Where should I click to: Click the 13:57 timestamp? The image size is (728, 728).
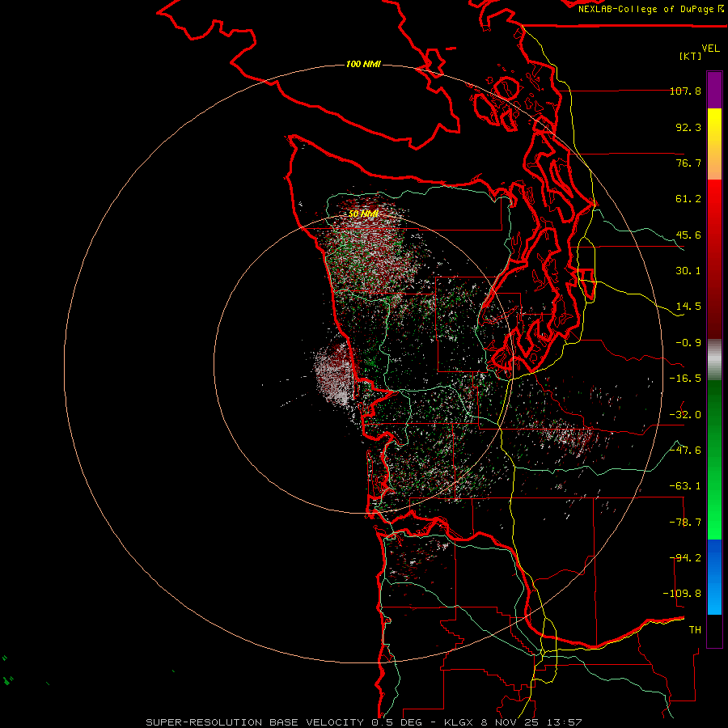pos(565,722)
